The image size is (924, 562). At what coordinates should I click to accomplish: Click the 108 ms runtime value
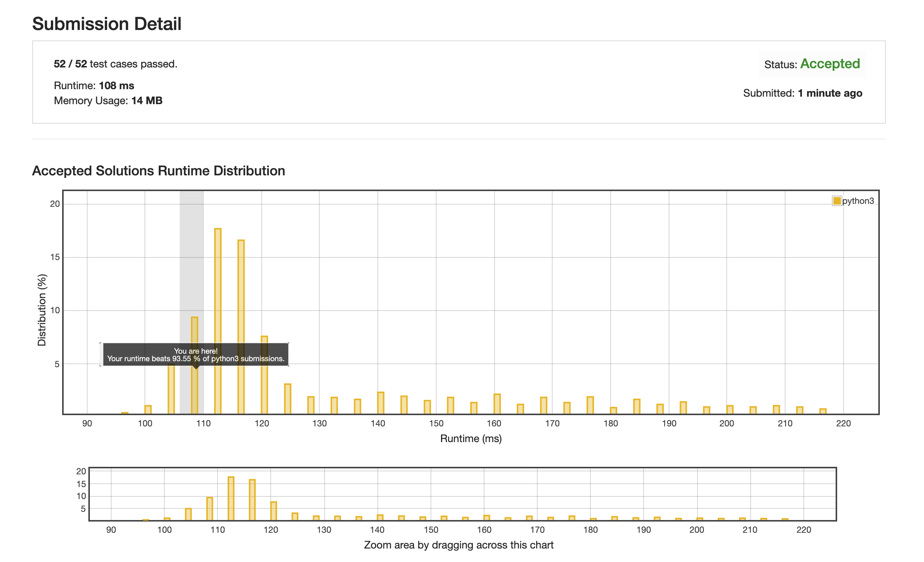point(116,85)
